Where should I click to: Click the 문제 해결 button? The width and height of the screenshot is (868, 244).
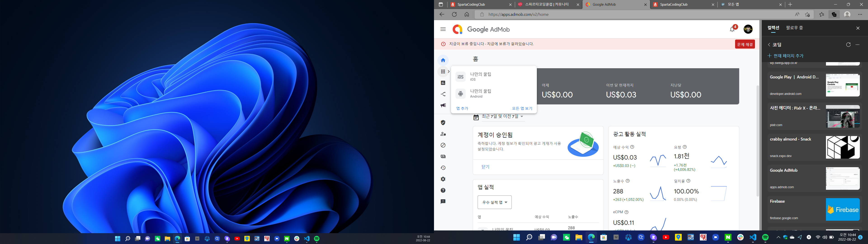click(x=745, y=44)
